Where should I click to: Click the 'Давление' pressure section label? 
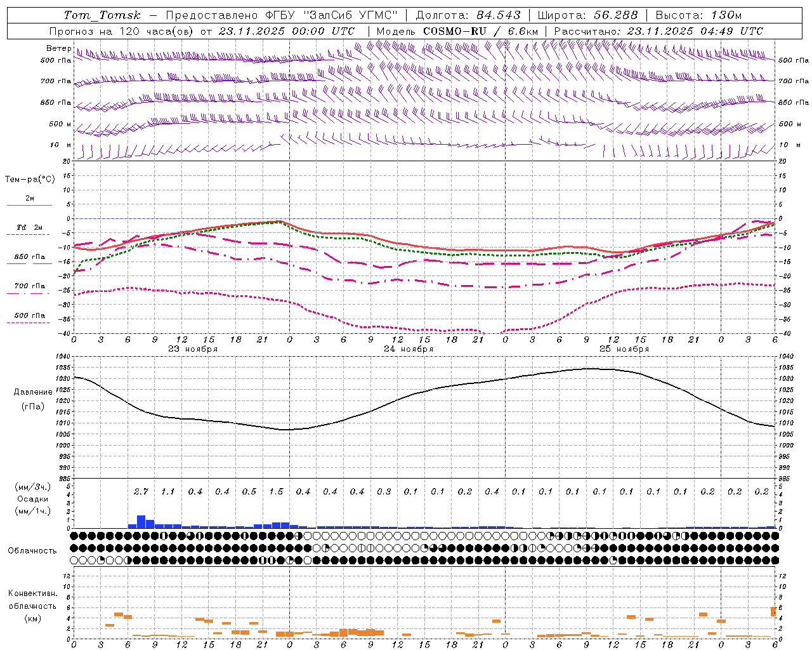point(33,392)
